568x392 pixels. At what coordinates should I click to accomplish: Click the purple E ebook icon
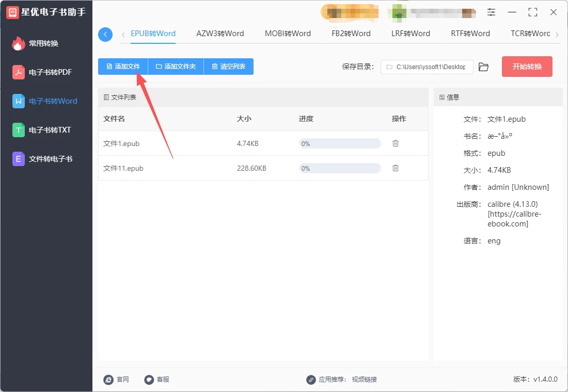point(19,159)
